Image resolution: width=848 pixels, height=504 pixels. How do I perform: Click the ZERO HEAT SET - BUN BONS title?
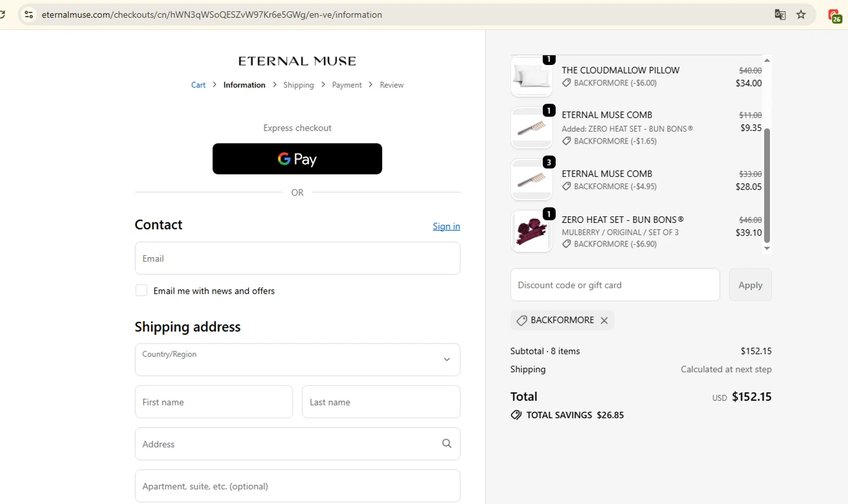tap(622, 220)
